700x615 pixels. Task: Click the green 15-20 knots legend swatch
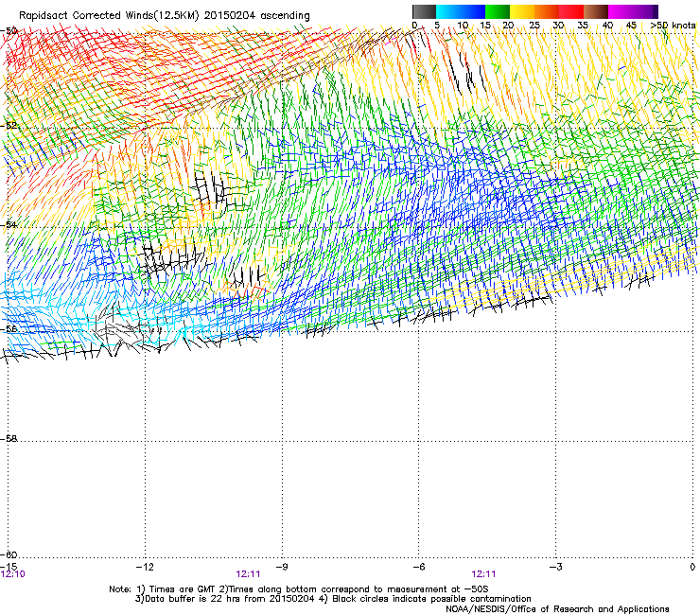tap(498, 11)
